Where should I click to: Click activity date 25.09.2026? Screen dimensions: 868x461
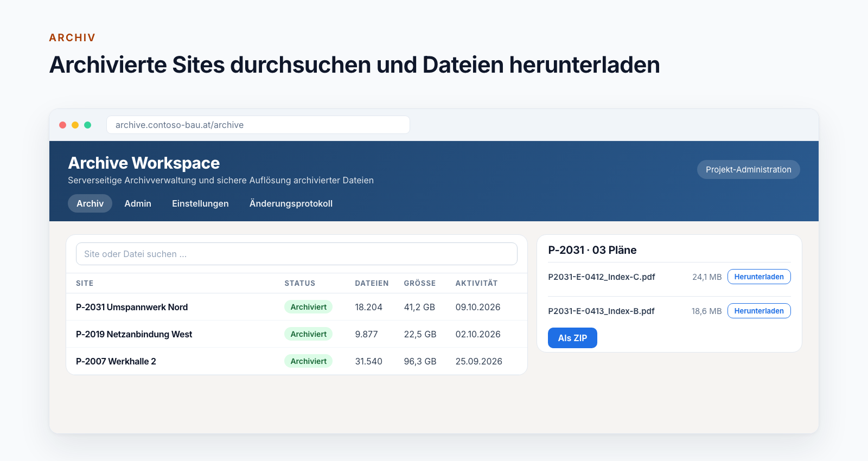[x=479, y=361]
